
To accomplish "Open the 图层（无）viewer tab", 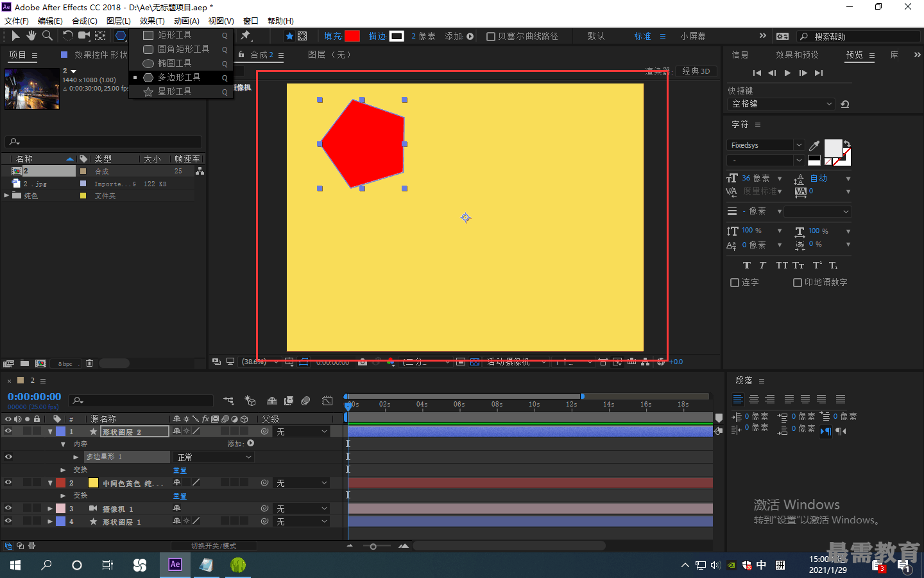I will pos(330,55).
